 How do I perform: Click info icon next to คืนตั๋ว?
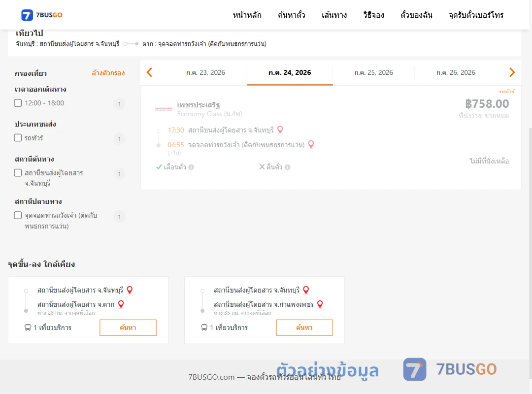point(287,167)
